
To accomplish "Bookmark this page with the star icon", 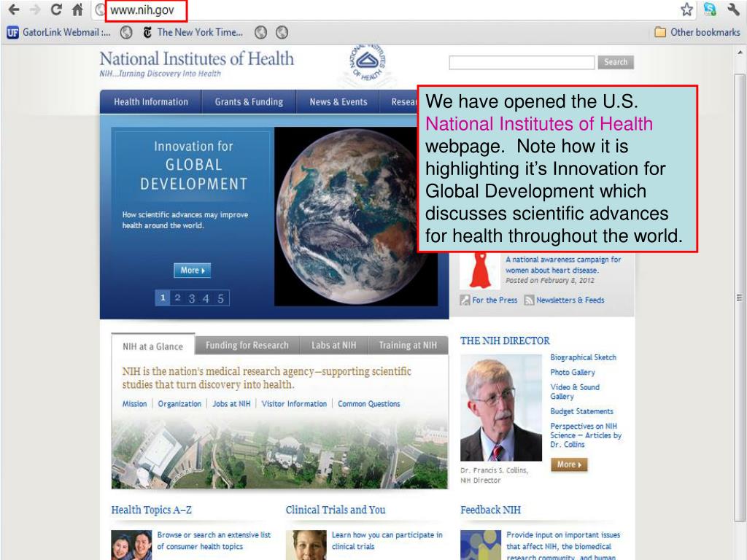I will (686, 9).
